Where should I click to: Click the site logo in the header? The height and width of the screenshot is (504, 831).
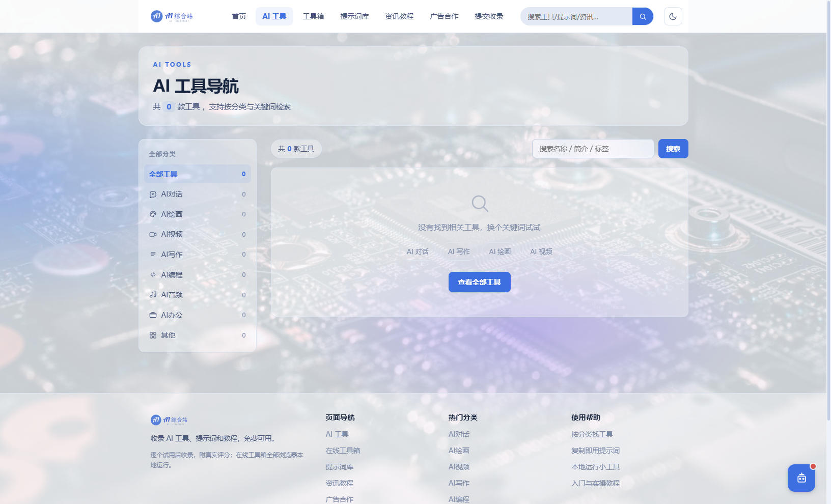(x=172, y=16)
